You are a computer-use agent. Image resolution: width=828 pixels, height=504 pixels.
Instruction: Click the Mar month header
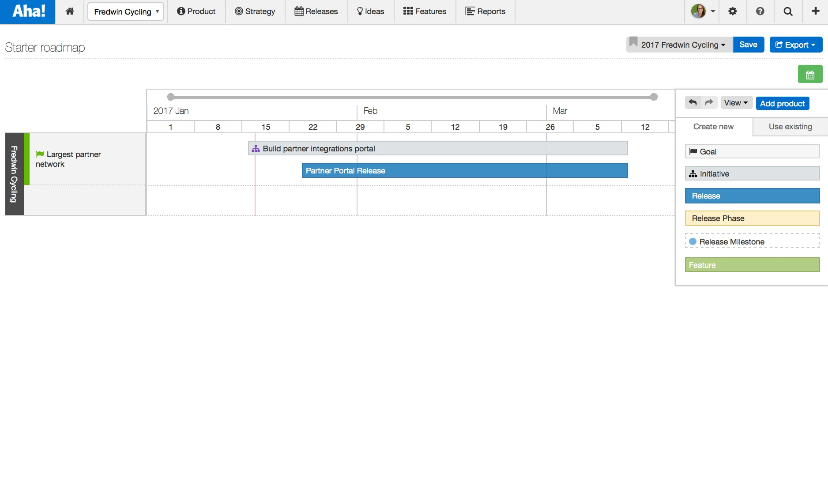(560, 111)
